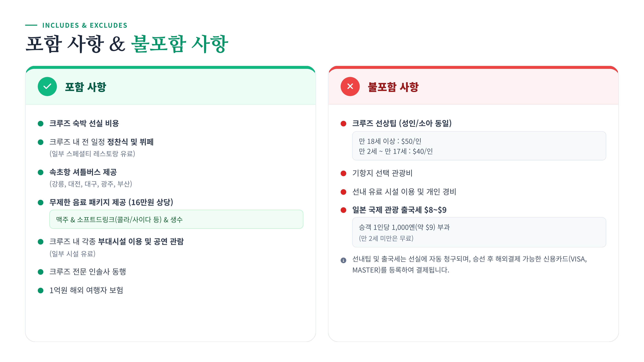The image size is (644, 362).
Task: Click the green checkmark circle icon
Action: [x=47, y=86]
